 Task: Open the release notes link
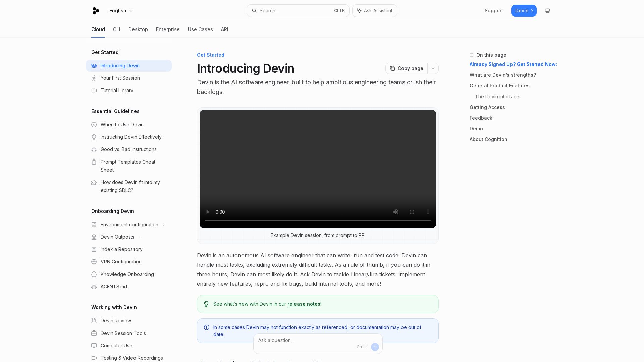tap(304, 304)
